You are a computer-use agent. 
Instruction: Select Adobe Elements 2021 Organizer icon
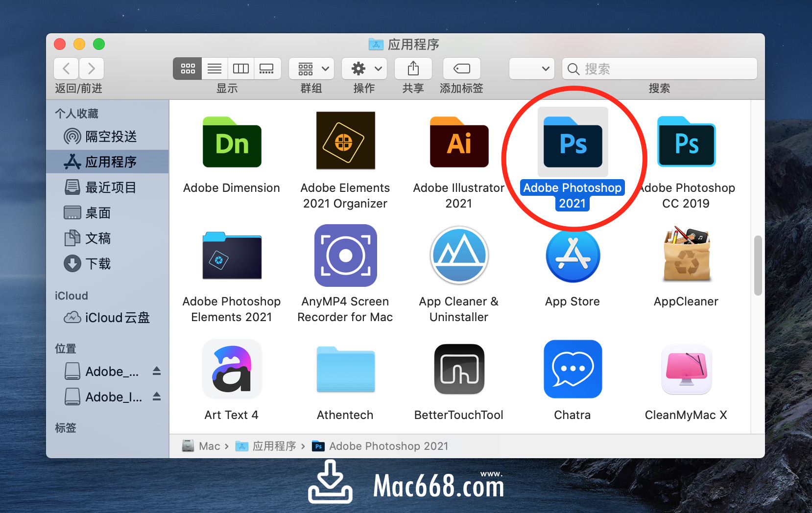click(x=345, y=140)
